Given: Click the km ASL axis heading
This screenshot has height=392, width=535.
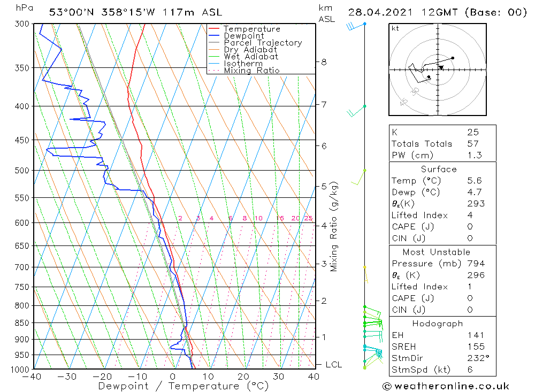Looking at the screenshot, I should pyautogui.click(x=326, y=14).
